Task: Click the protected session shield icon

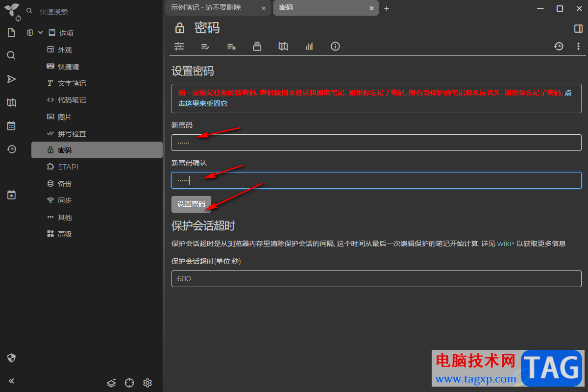Action: point(11,358)
